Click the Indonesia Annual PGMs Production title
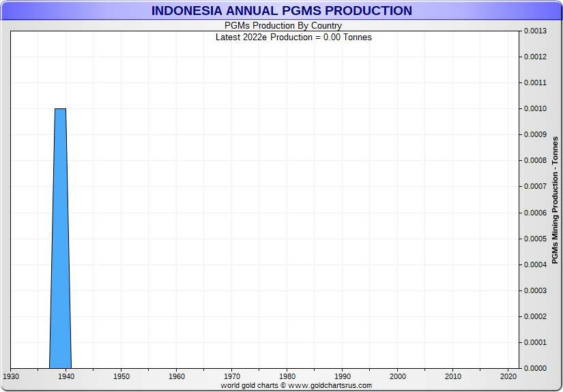Image resolution: width=563 pixels, height=392 pixels. point(281,11)
